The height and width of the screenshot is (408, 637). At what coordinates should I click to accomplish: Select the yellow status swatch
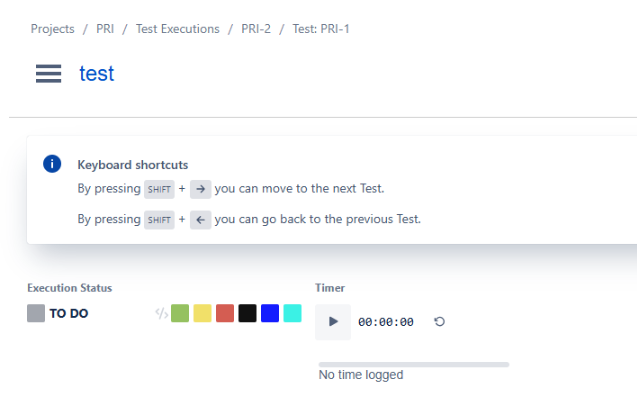[202, 313]
